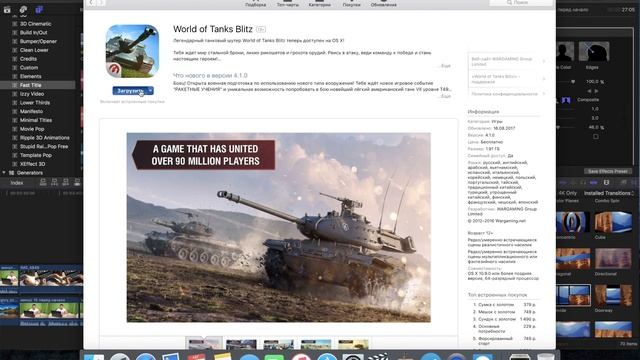Click the Index button in timeline

[x=17, y=183]
